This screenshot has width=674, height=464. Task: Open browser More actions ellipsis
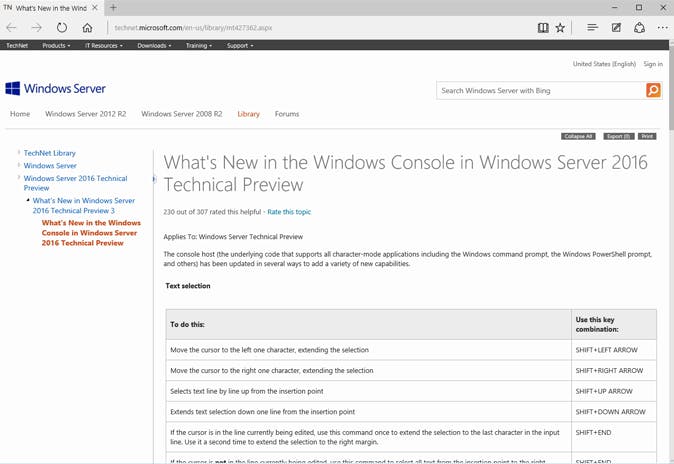[x=662, y=28]
